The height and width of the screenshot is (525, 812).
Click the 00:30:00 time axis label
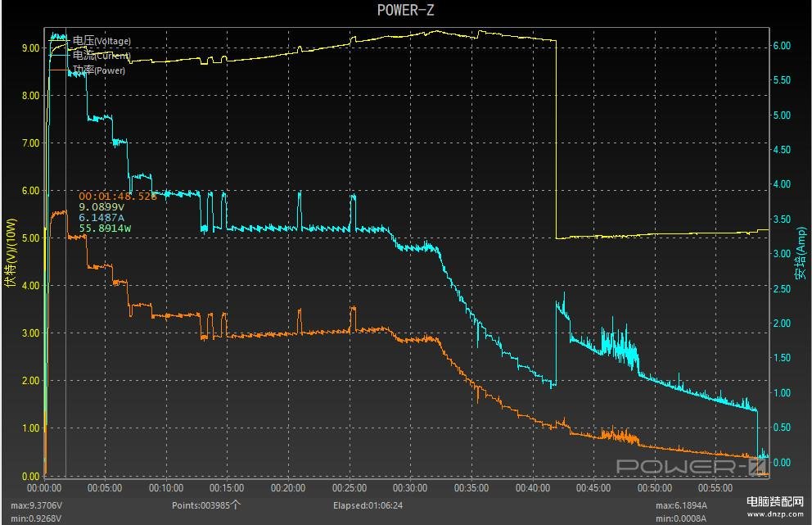pyautogui.click(x=410, y=488)
